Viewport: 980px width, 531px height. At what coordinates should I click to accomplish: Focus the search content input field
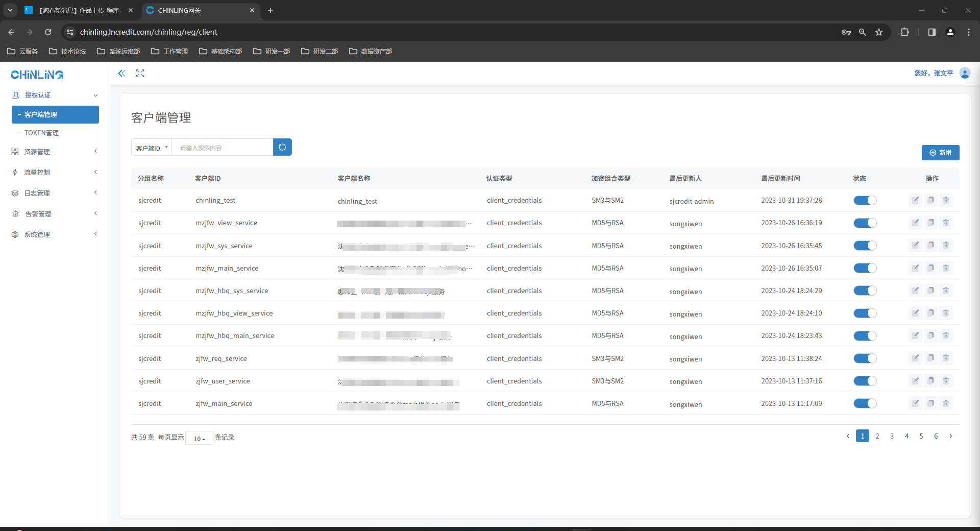coord(222,148)
